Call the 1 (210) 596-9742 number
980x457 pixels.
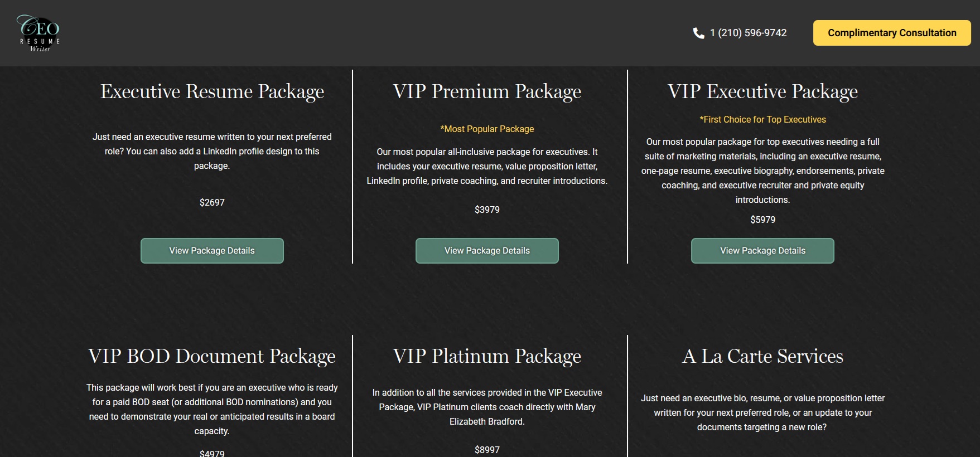(x=748, y=33)
